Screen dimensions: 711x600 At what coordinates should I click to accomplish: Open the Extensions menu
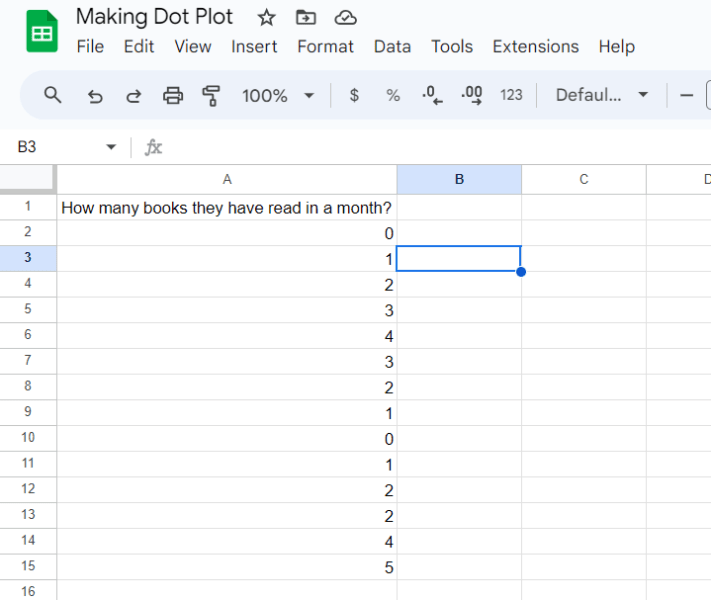tap(535, 47)
